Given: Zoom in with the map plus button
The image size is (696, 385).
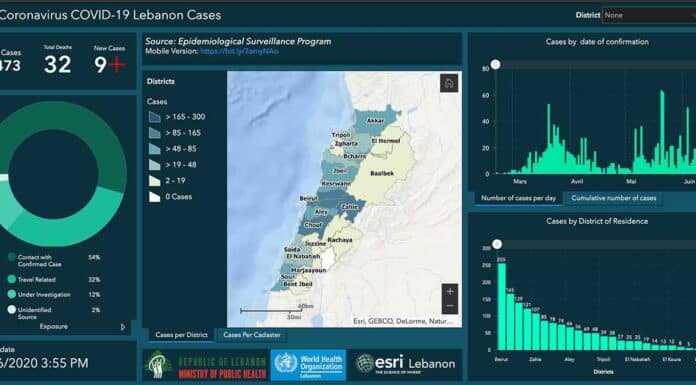Looking at the screenshot, I should tap(450, 291).
